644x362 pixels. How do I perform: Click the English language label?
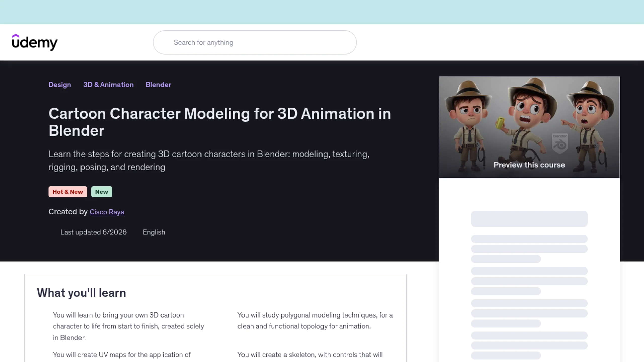click(x=154, y=232)
